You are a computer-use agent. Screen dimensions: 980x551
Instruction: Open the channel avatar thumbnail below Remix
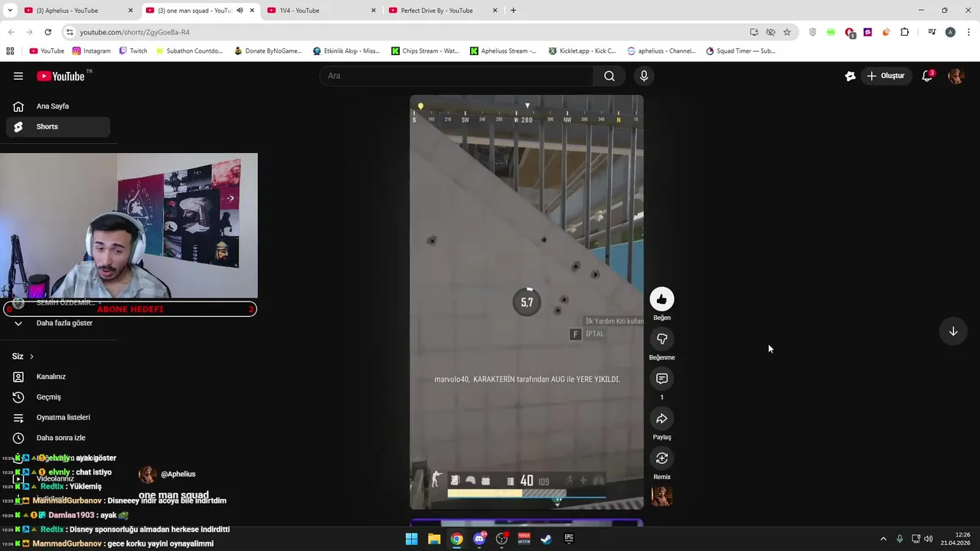(x=661, y=496)
